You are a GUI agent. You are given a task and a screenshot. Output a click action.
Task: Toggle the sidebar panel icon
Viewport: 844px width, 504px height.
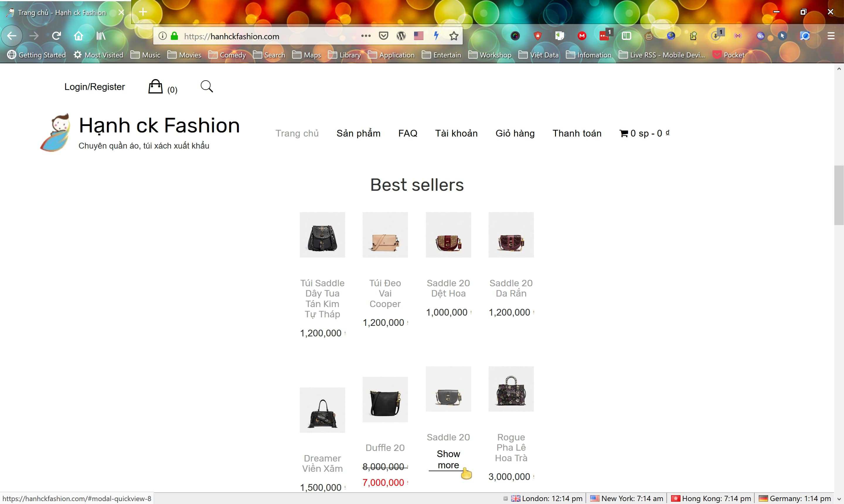pyautogui.click(x=626, y=36)
